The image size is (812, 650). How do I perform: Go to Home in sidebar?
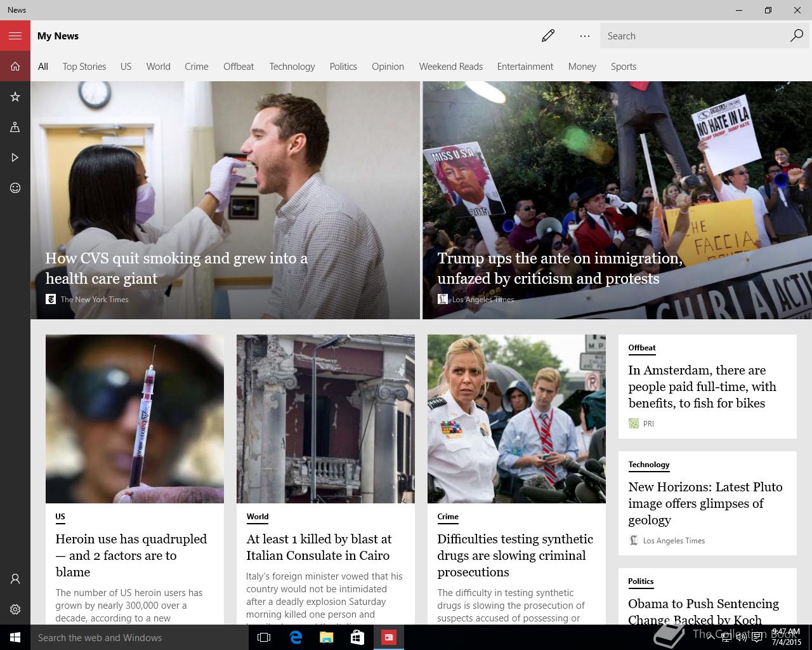point(15,66)
